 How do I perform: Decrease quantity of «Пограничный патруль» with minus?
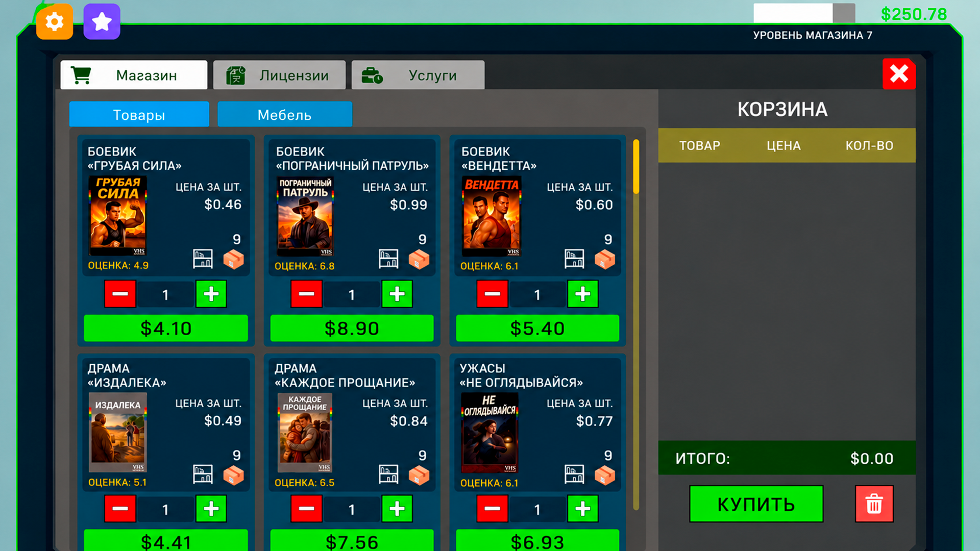point(306,294)
